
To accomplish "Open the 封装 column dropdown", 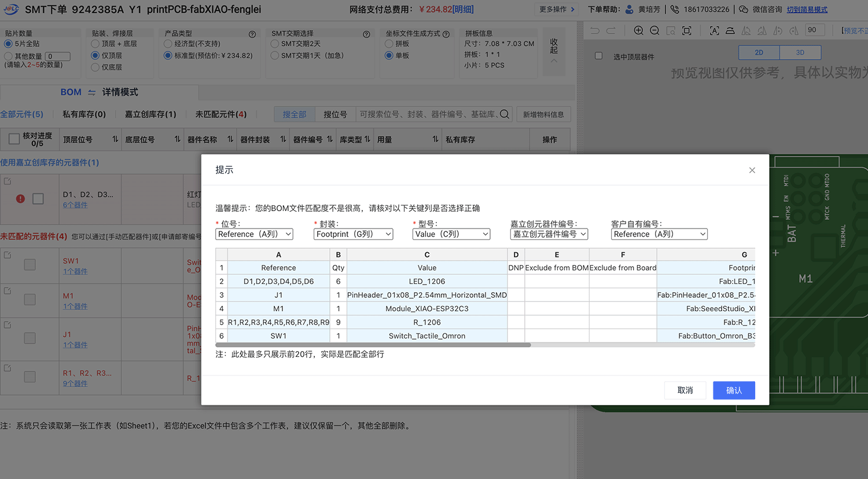I will pyautogui.click(x=354, y=234).
